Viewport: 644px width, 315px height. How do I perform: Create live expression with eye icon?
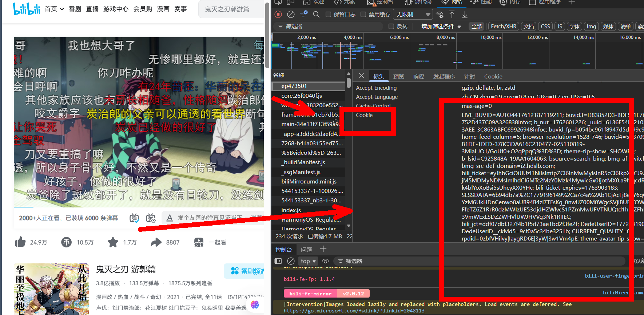coord(326,261)
